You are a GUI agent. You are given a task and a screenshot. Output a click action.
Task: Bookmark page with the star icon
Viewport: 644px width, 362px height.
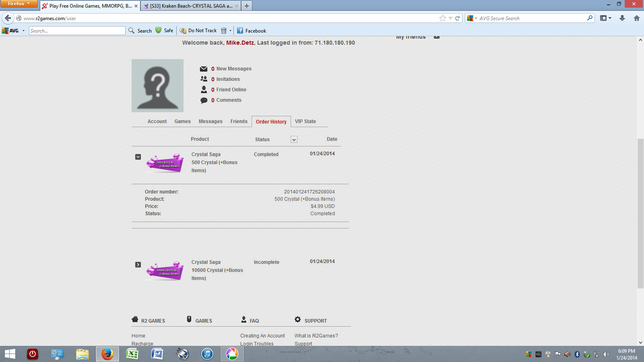pos(443,18)
